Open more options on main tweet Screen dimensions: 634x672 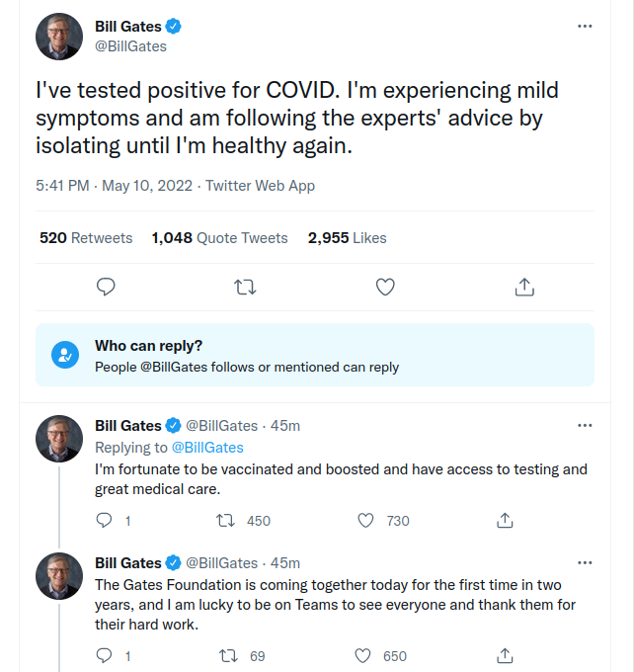coord(585,27)
